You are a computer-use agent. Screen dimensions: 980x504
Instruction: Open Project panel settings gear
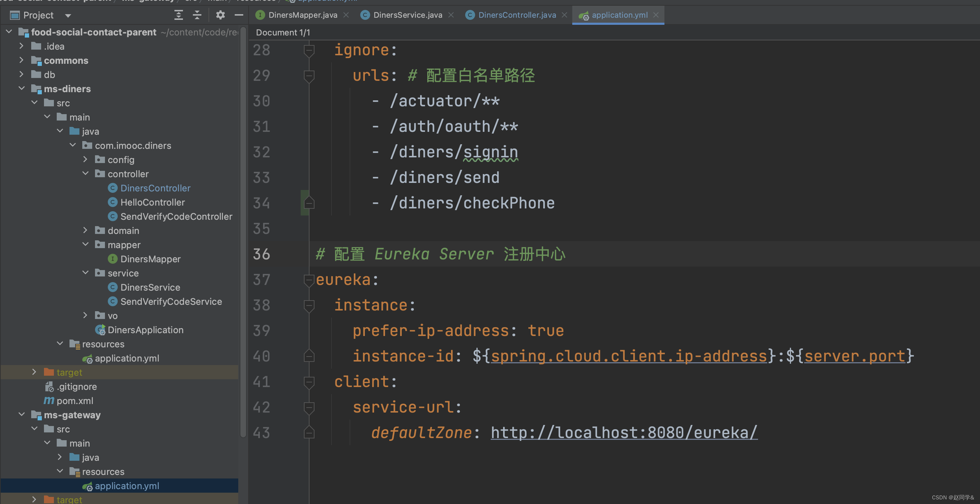click(x=220, y=15)
